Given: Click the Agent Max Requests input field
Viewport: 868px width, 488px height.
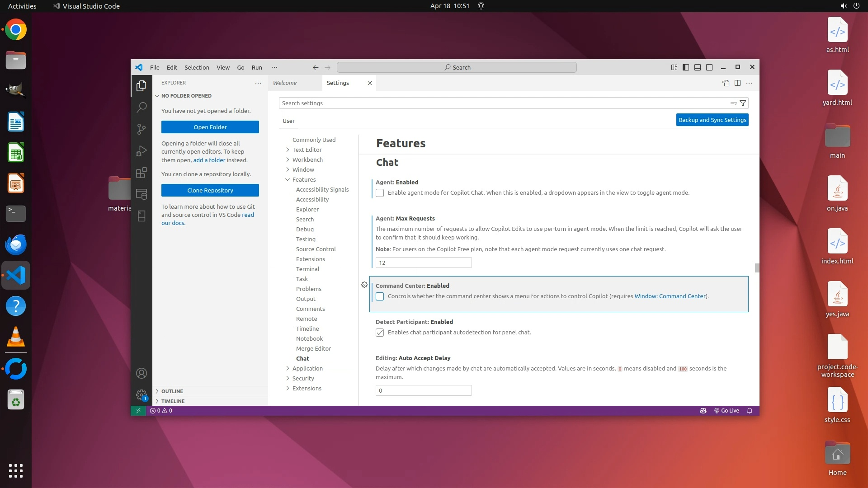Looking at the screenshot, I should tap(423, 263).
